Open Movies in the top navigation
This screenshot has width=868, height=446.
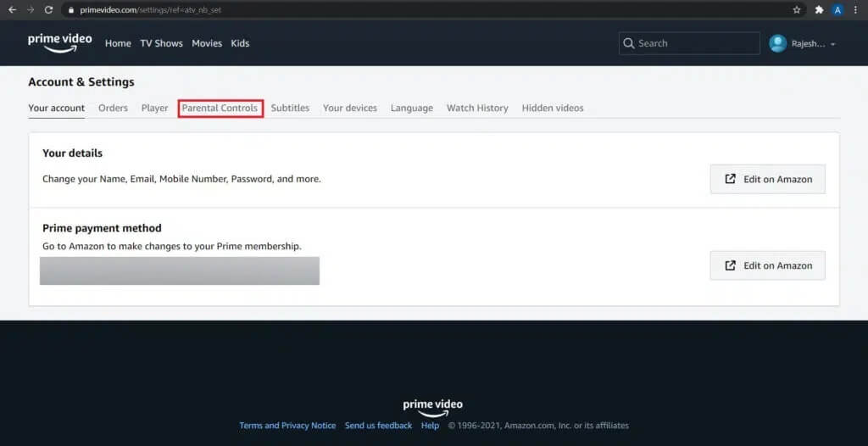click(207, 43)
